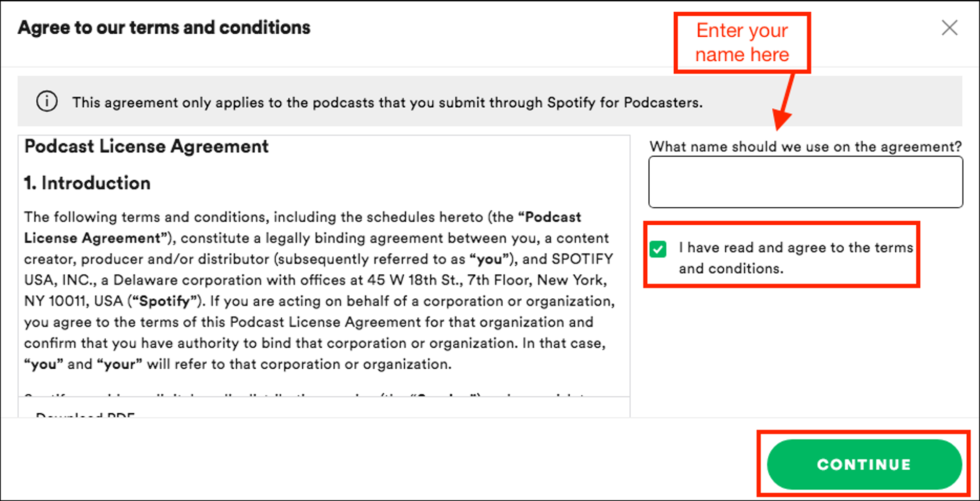Untick the agree to terms checkbox label
This screenshot has height=501, width=980.
796,258
